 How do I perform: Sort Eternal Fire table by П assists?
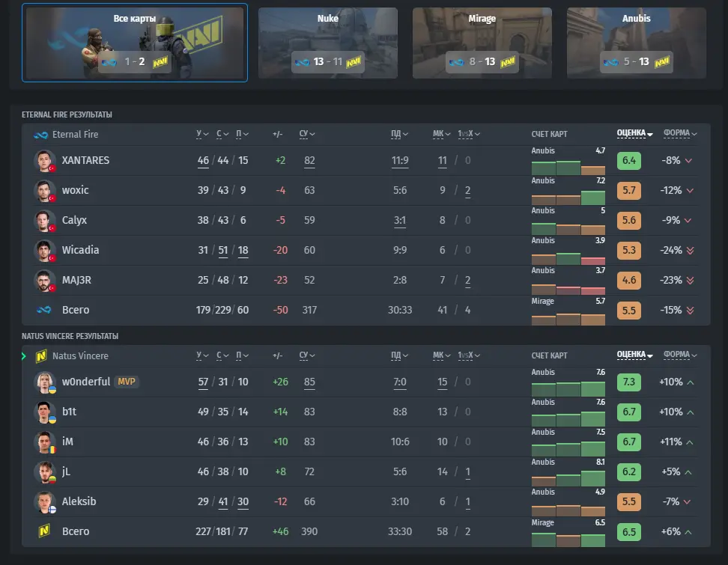pyautogui.click(x=243, y=134)
